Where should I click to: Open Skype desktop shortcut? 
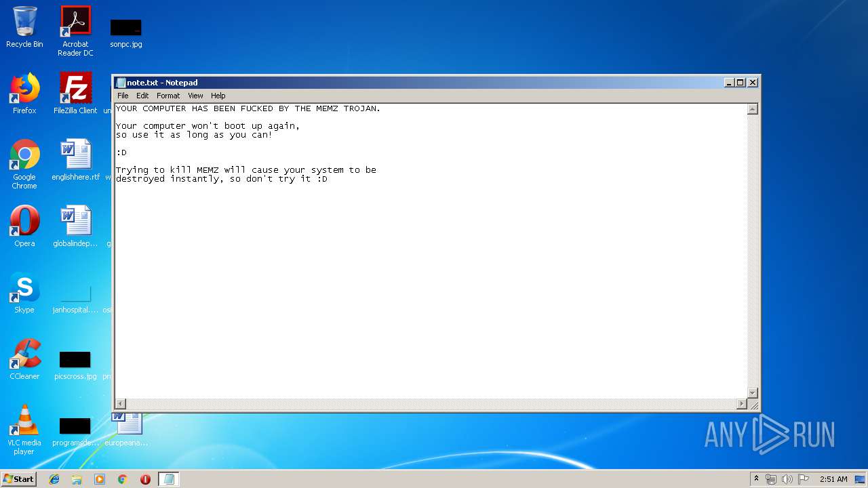24,293
